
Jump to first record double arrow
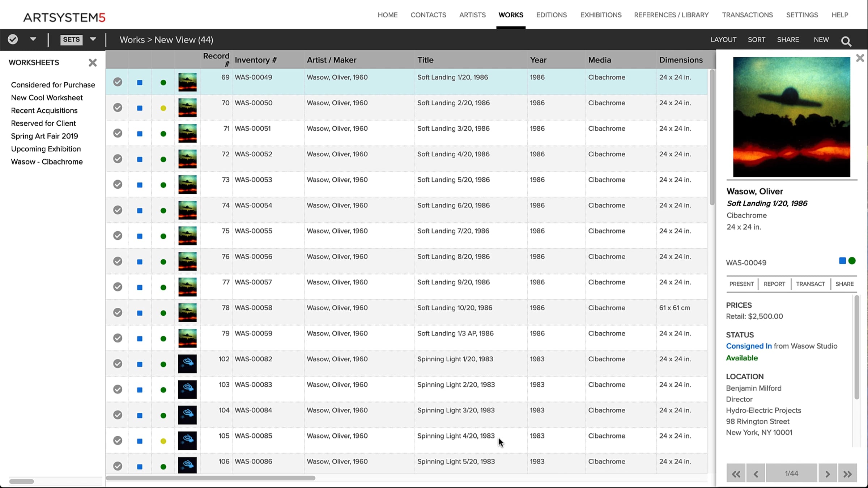pyautogui.click(x=736, y=474)
